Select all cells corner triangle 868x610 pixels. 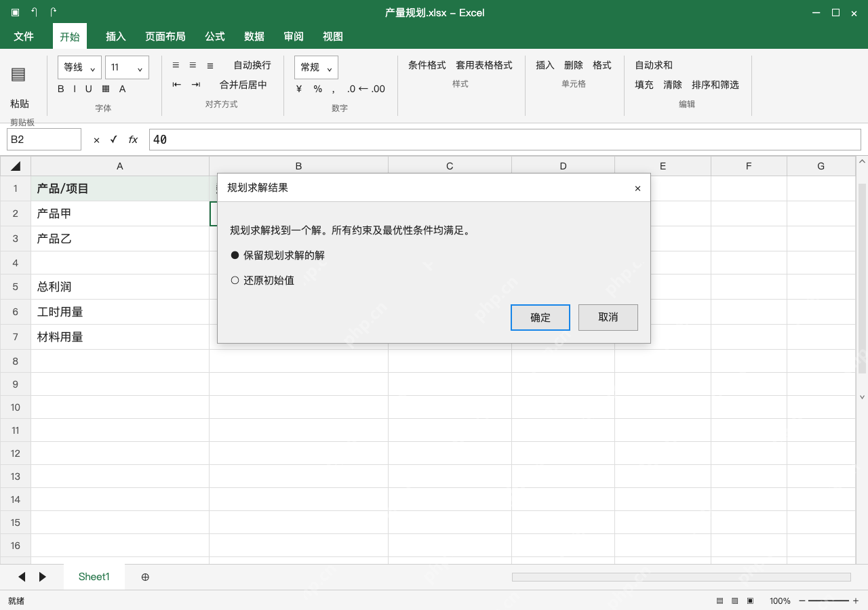[x=16, y=166]
